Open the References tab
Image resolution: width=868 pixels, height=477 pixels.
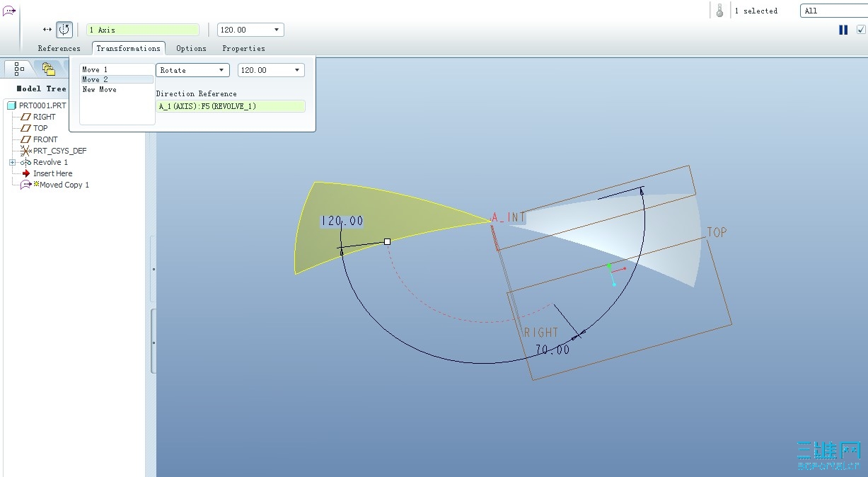pyautogui.click(x=59, y=48)
